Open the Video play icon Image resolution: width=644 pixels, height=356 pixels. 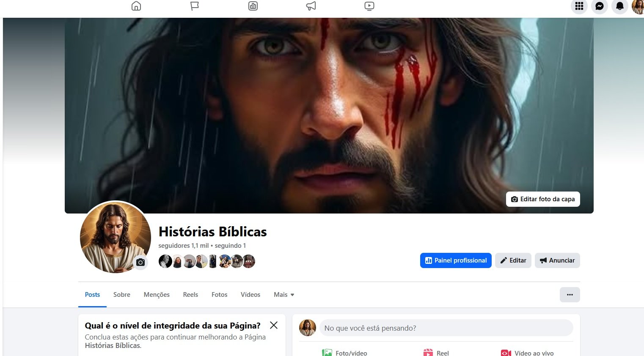pos(369,6)
